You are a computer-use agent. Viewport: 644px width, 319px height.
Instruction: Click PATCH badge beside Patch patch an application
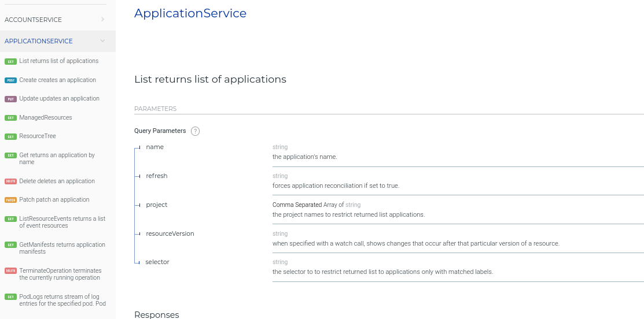pos(10,200)
